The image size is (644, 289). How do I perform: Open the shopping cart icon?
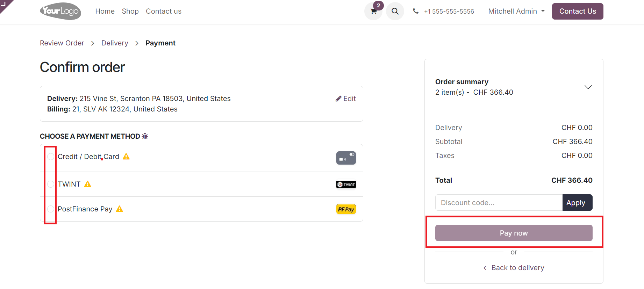pos(373,11)
